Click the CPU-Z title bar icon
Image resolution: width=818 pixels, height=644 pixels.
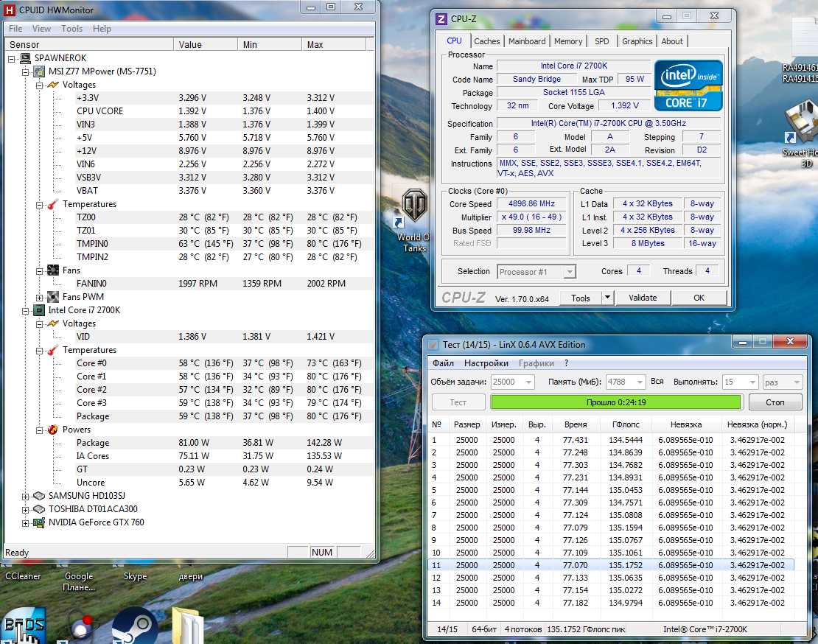click(x=441, y=19)
